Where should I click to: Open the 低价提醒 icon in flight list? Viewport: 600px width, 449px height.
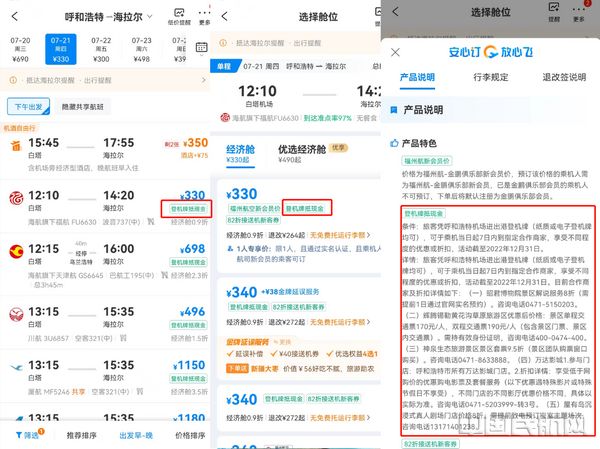click(179, 17)
